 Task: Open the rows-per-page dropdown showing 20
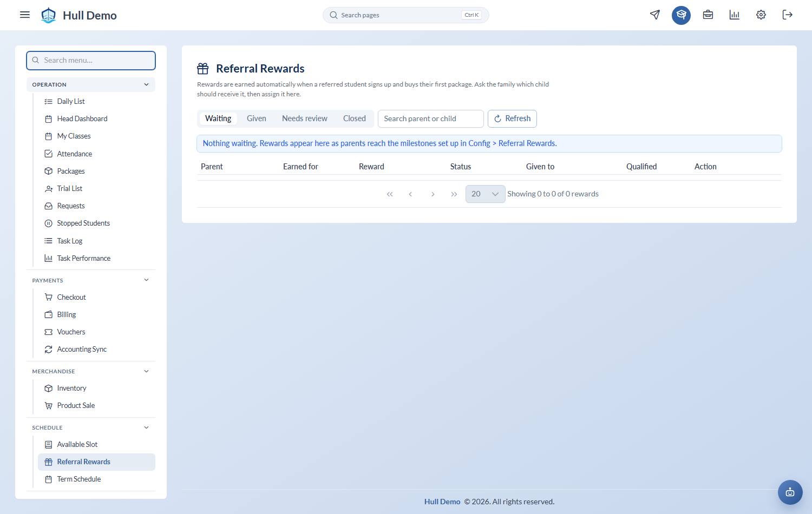(485, 194)
